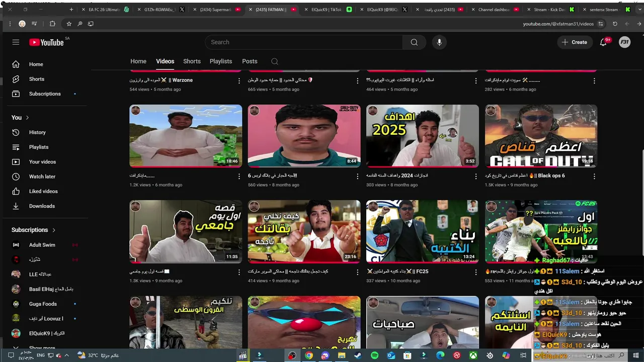644x362 pixels.
Task: Bookmark this page with star icon
Action: (69, 24)
